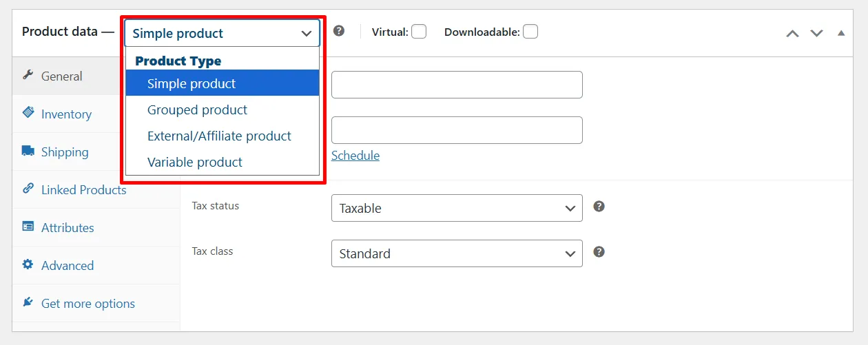This screenshot has width=868, height=345.
Task: Move the Product data panel up
Action: point(793,33)
